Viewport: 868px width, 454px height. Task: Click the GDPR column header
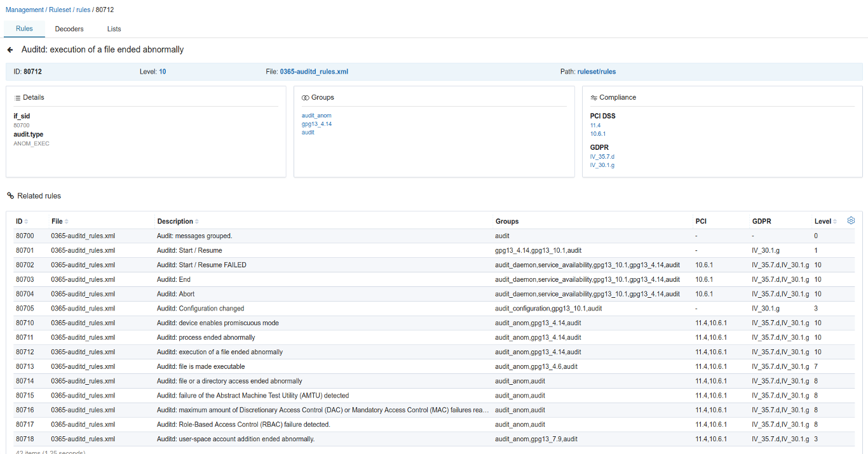(x=762, y=222)
